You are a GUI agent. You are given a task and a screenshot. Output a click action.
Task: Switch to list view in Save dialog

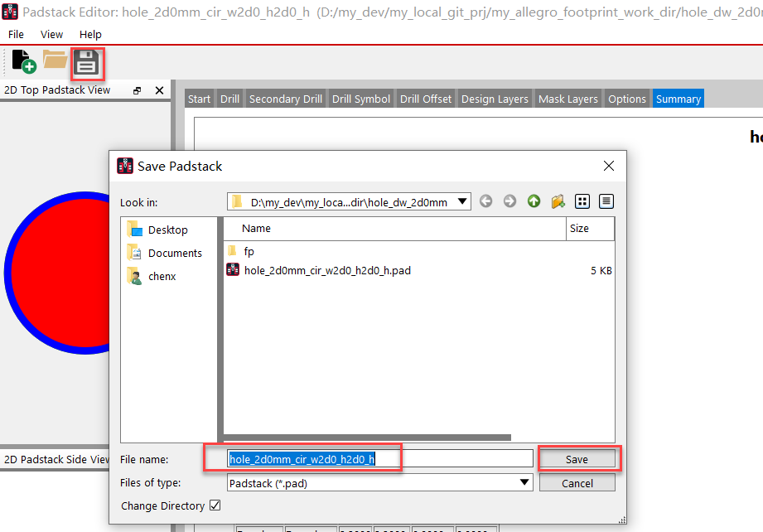[x=582, y=201]
